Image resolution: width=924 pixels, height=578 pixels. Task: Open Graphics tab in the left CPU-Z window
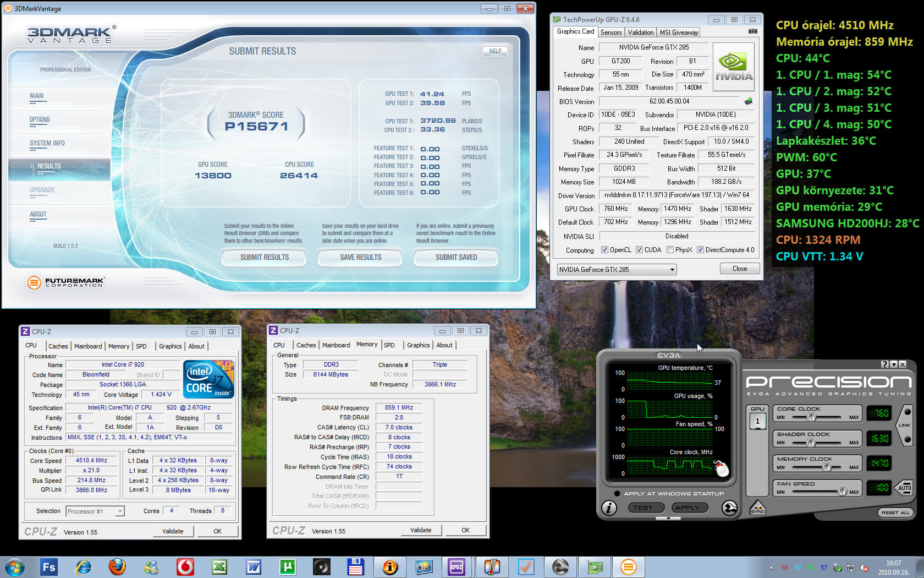(x=170, y=346)
